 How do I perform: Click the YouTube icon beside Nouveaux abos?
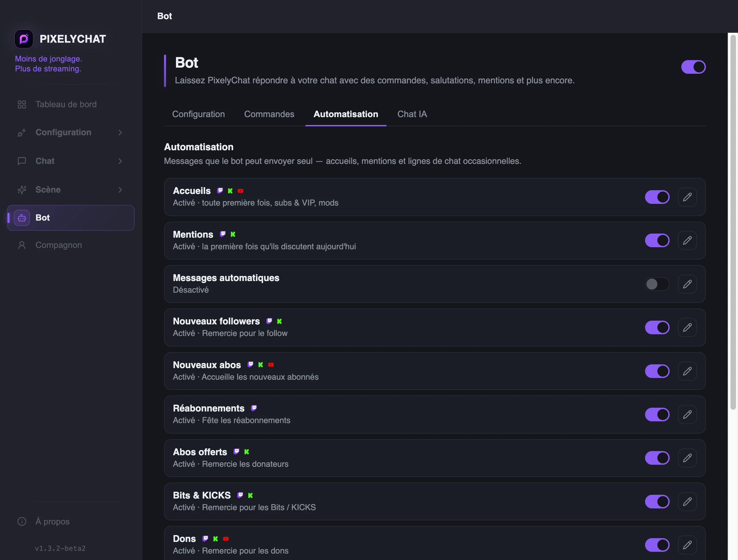coord(271,365)
